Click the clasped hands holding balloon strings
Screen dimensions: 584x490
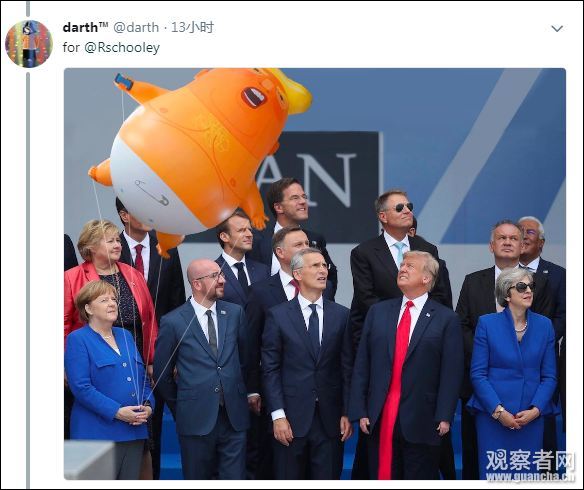pos(136,414)
